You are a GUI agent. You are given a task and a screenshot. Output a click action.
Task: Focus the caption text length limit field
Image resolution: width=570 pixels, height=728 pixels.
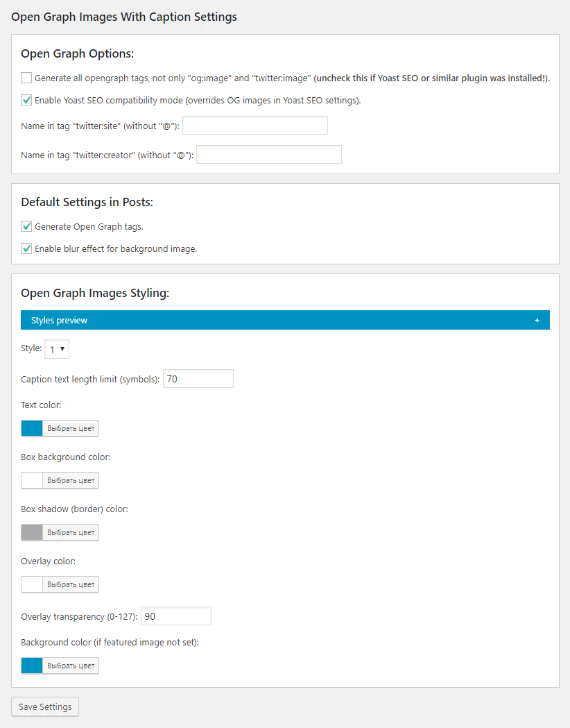tap(198, 379)
